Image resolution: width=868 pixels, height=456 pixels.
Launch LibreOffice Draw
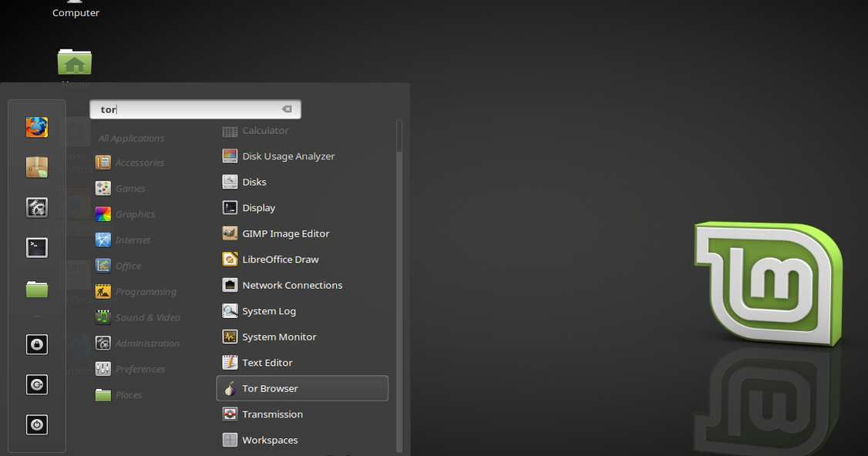[x=302, y=260]
